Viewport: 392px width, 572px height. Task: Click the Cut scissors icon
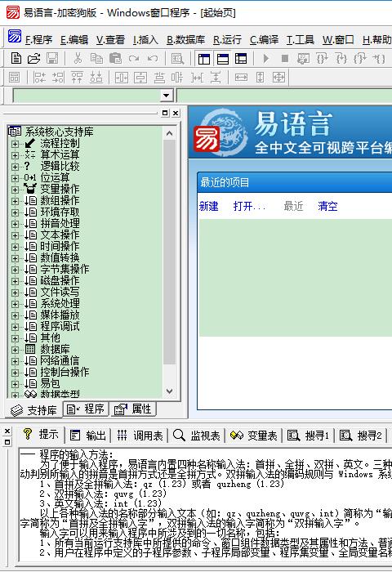(78, 58)
